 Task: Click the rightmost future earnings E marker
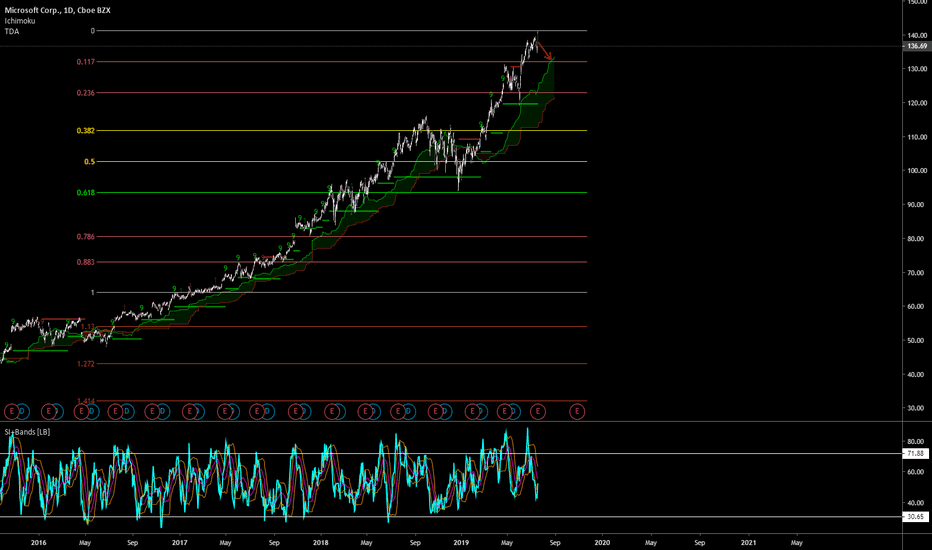pyautogui.click(x=577, y=411)
